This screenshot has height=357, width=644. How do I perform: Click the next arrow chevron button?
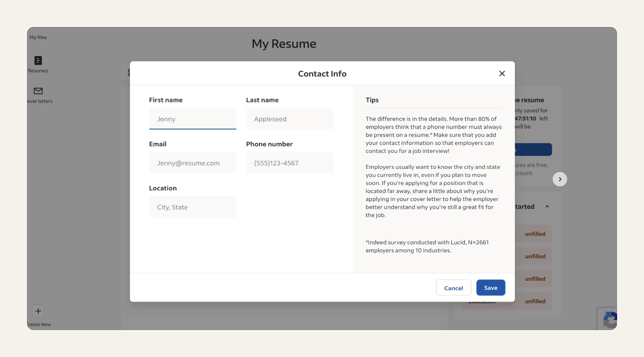click(560, 179)
